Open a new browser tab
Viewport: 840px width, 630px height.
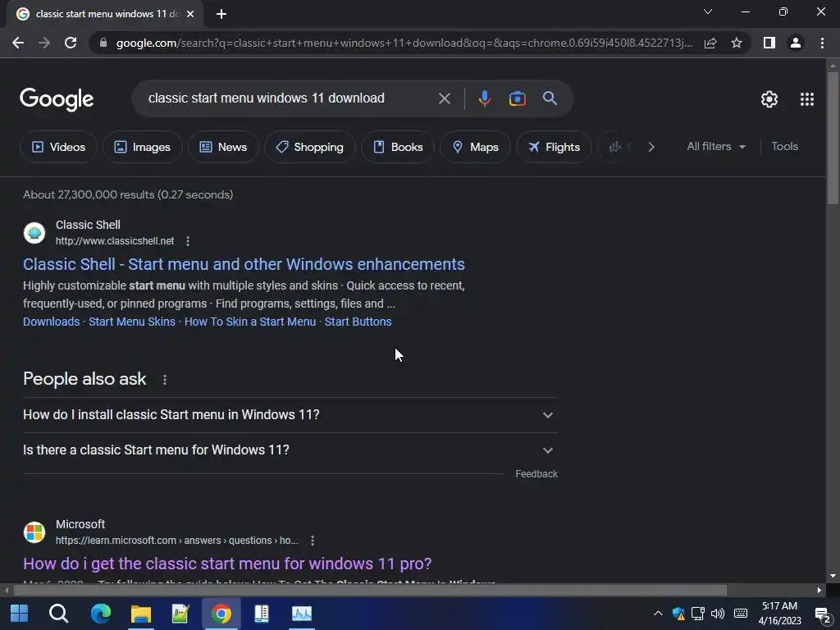[221, 14]
